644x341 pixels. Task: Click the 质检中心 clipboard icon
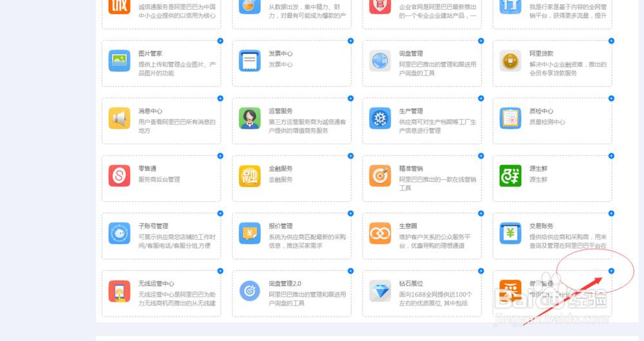[510, 118]
